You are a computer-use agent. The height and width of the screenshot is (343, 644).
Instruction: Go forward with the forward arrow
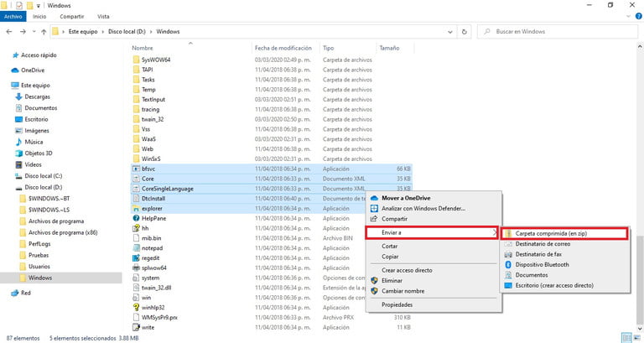[x=23, y=32]
